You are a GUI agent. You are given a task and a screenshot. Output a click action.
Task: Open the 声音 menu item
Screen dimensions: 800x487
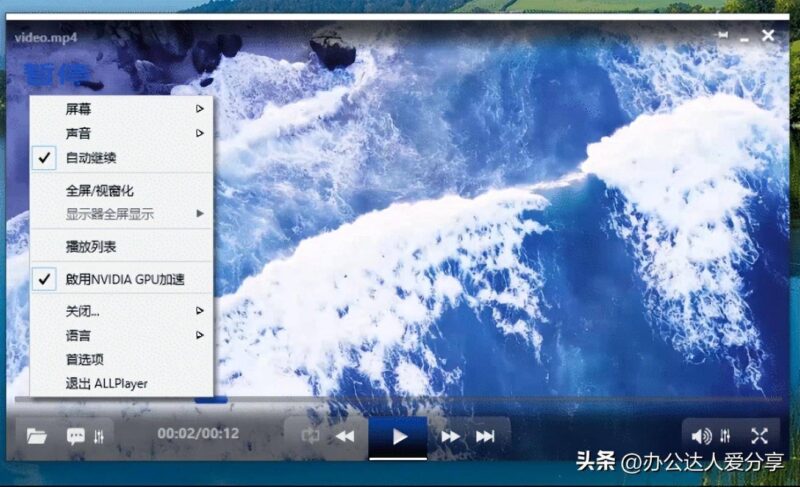click(121, 133)
